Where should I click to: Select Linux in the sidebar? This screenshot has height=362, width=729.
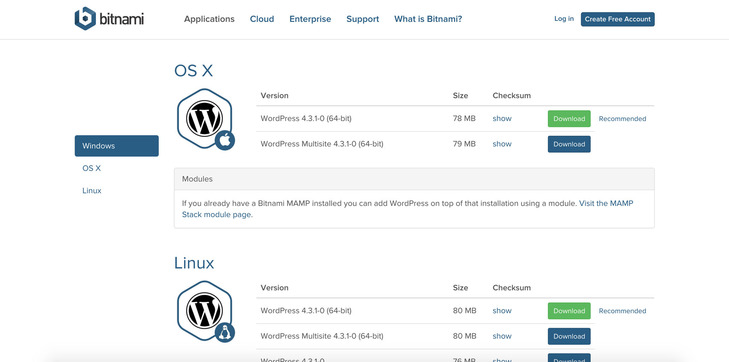[92, 191]
